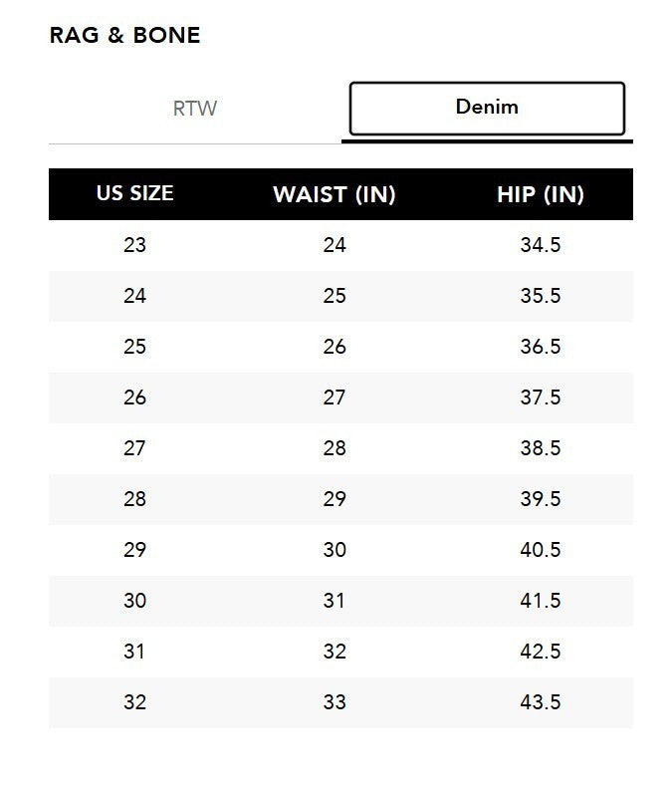Click the US SIZE column header

(x=134, y=193)
